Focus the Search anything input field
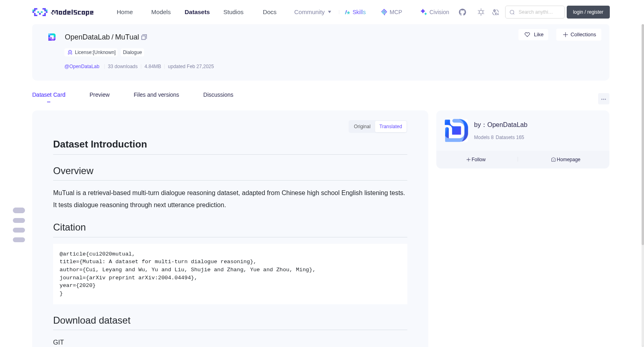644x347 pixels. pyautogui.click(x=535, y=12)
